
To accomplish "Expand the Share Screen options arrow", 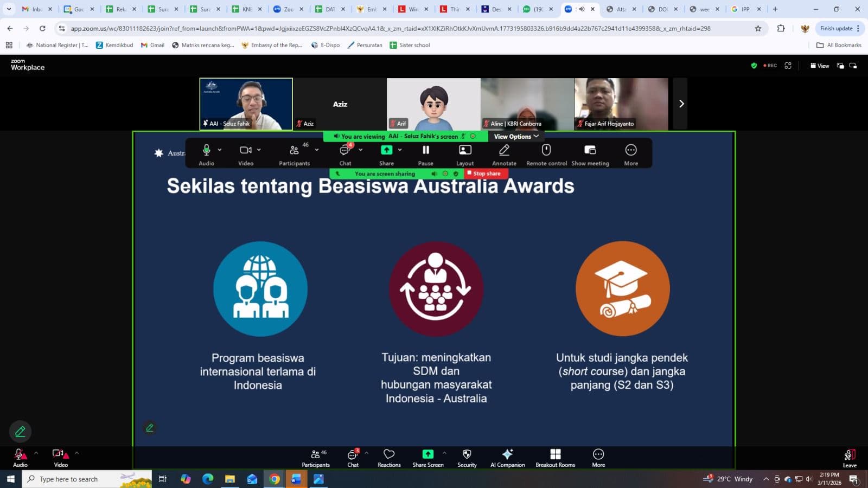I will [x=445, y=453].
